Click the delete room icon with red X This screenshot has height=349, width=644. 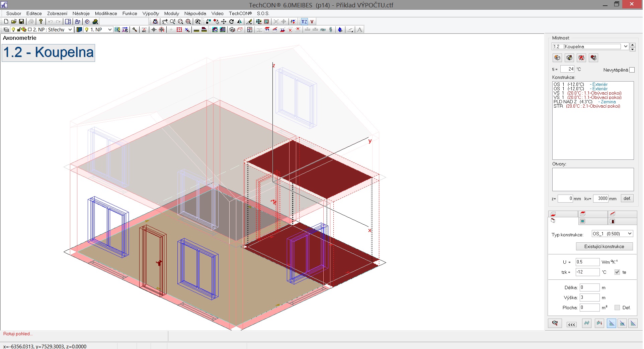[x=581, y=58]
